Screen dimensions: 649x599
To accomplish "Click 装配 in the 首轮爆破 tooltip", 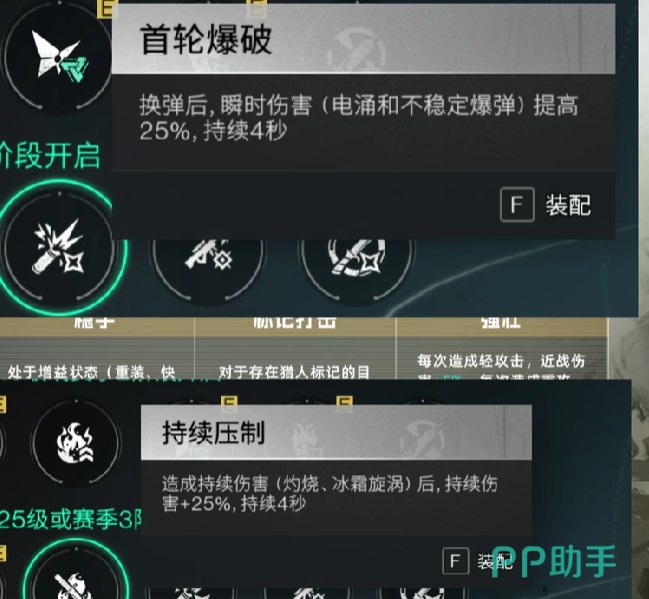I will [568, 205].
